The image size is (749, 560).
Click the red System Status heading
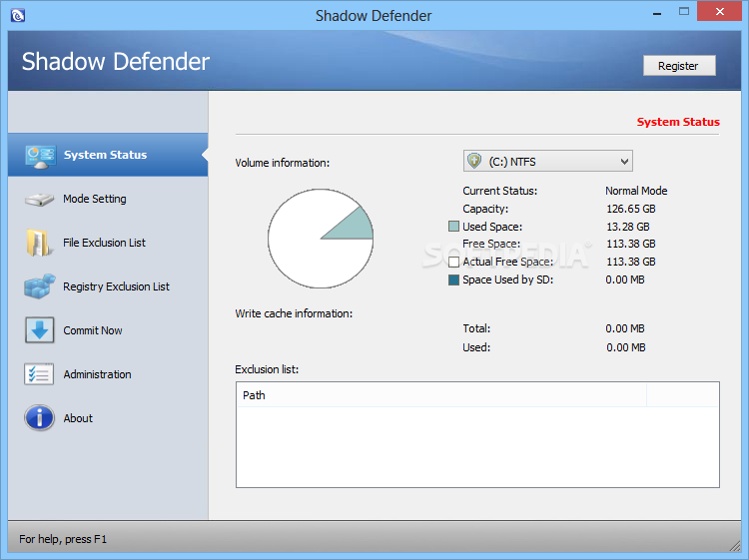(x=678, y=122)
